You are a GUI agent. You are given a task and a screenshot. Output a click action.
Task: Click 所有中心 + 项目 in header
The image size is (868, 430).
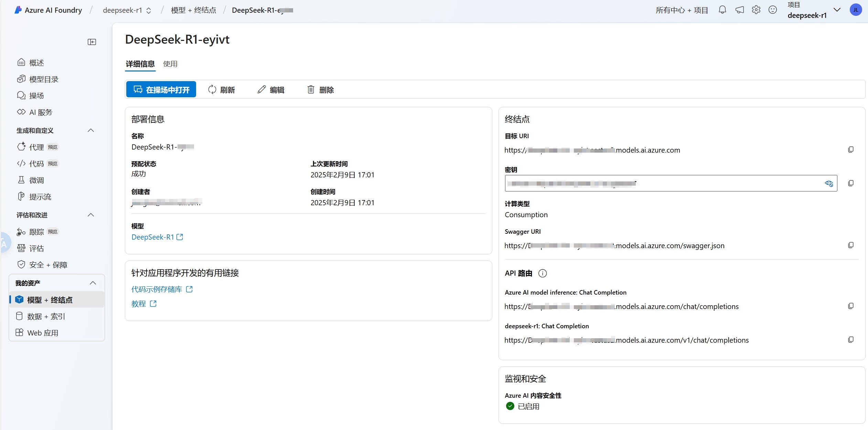tap(682, 10)
